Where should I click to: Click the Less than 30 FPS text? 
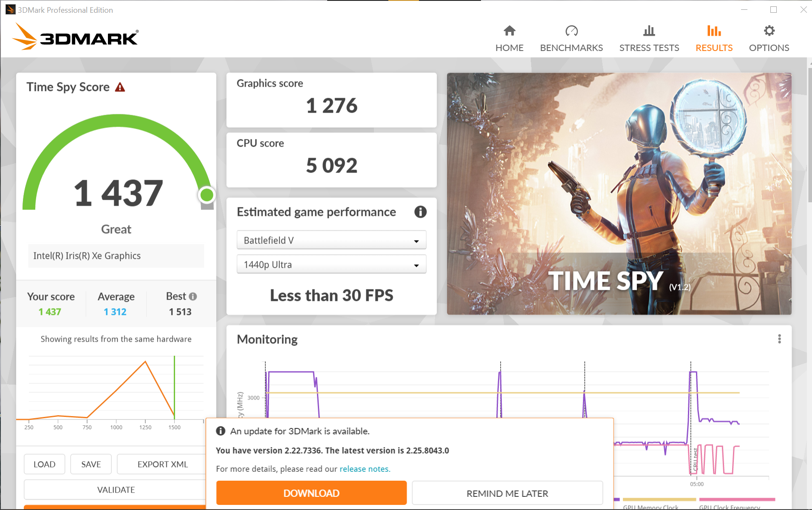coord(332,295)
